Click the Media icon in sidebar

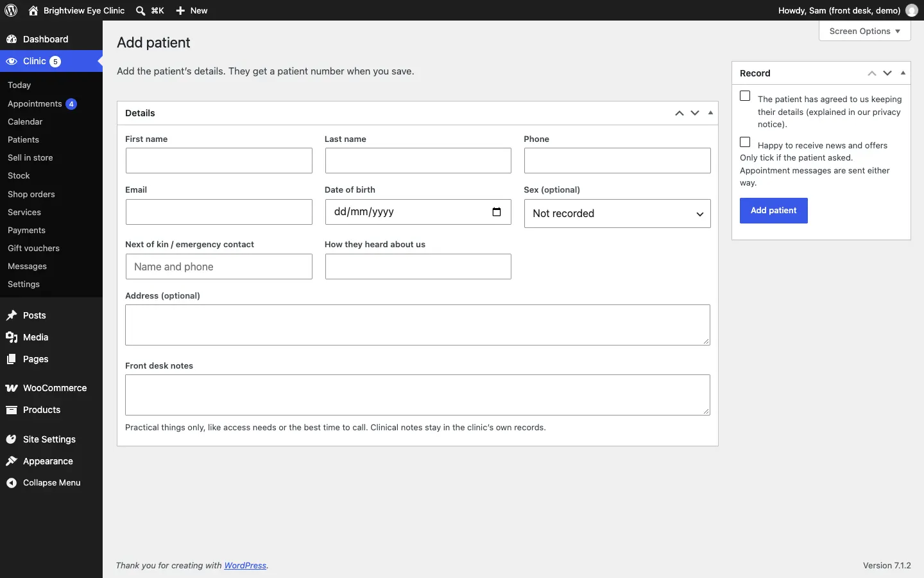coord(12,337)
